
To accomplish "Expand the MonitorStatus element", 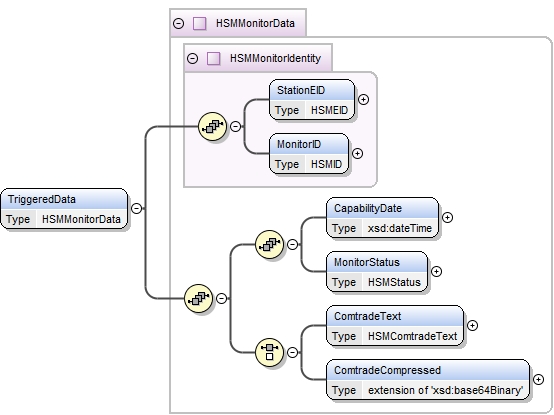I will pyautogui.click(x=437, y=271).
